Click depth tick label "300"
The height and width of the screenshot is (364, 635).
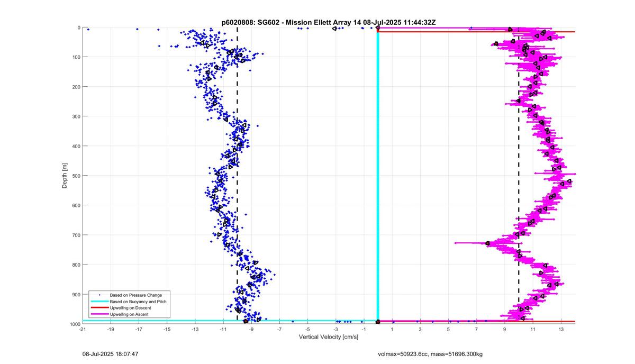pos(76,116)
